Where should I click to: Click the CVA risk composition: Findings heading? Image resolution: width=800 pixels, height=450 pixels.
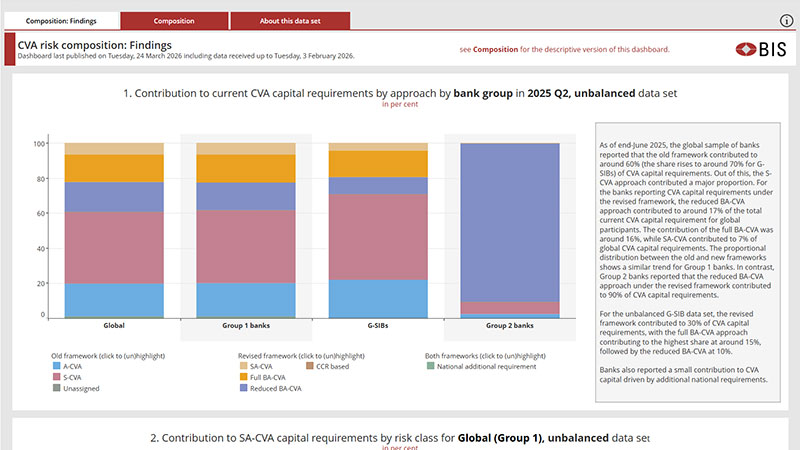[x=94, y=45]
